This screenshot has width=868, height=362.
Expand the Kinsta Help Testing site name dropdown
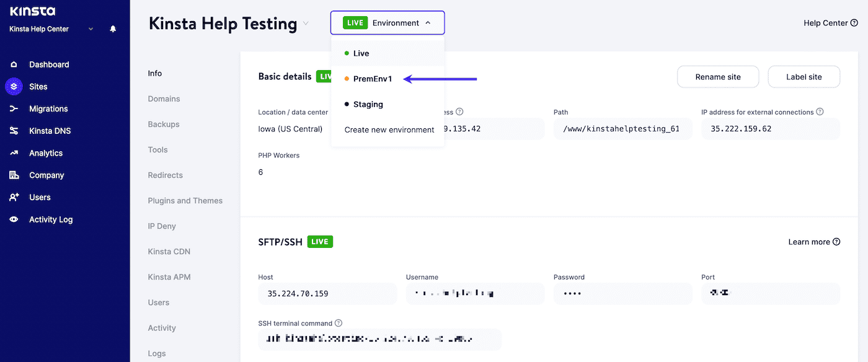306,23
